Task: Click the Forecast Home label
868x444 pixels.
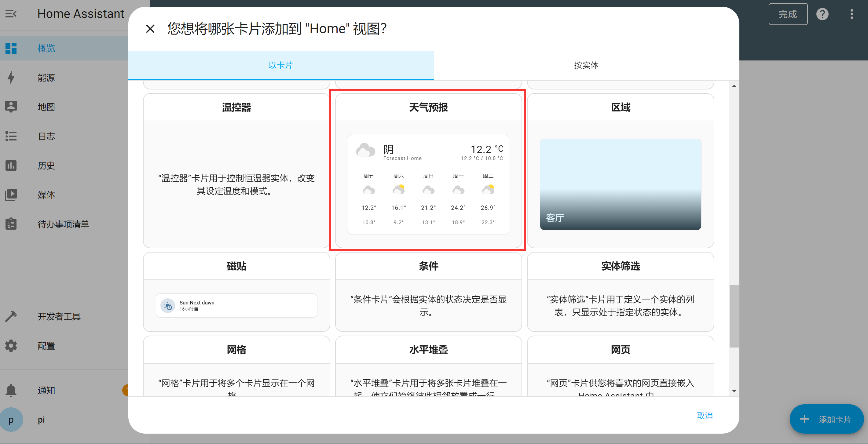Action: click(402, 158)
